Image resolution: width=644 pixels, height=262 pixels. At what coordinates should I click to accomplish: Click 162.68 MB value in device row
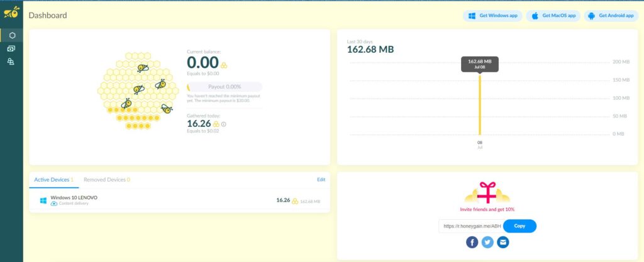[310, 201]
